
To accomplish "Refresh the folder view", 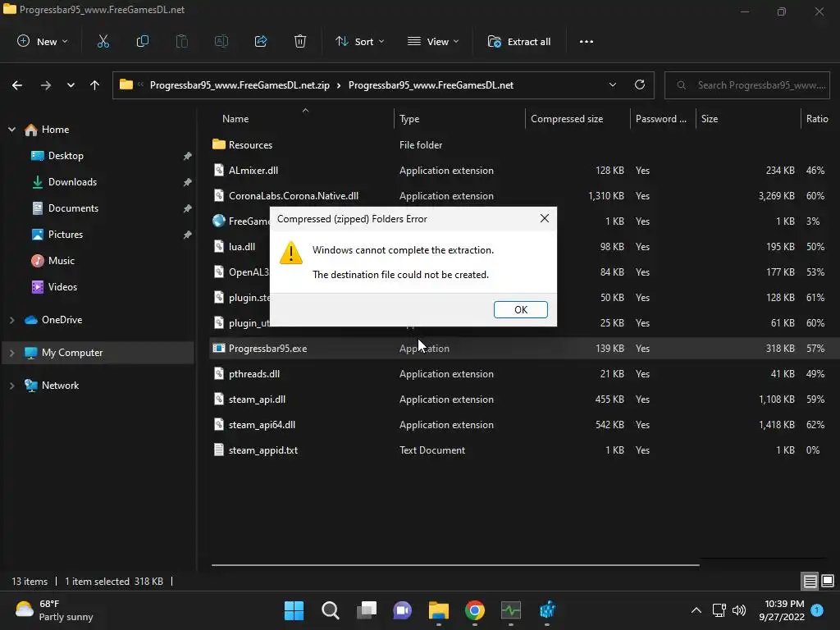I will [640, 84].
